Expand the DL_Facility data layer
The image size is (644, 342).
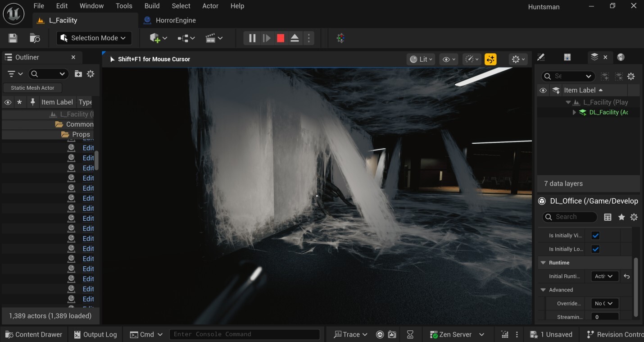pyautogui.click(x=574, y=112)
